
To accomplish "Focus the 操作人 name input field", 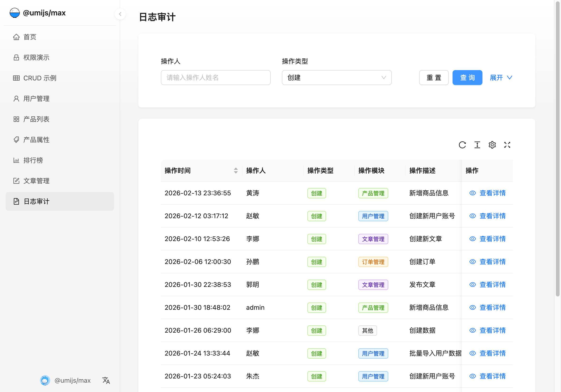I will [x=215, y=78].
